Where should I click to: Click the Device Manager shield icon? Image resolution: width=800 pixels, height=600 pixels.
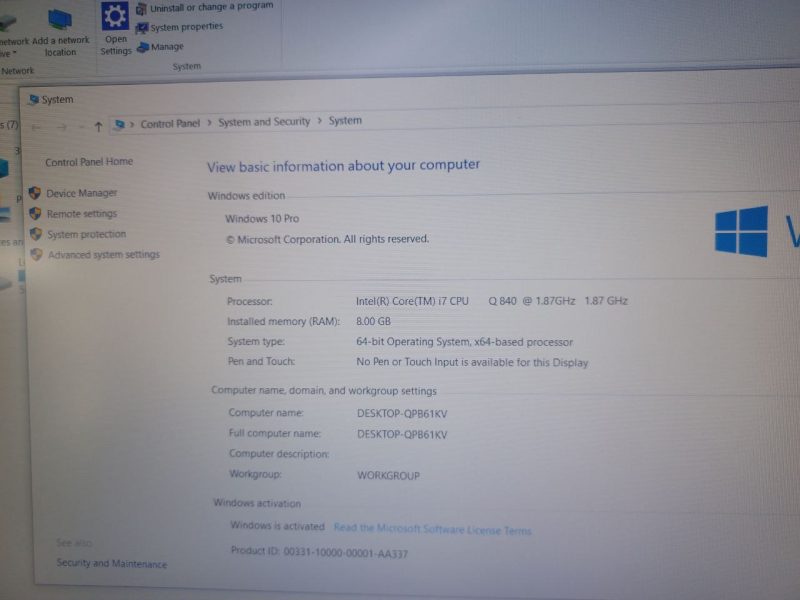click(35, 193)
